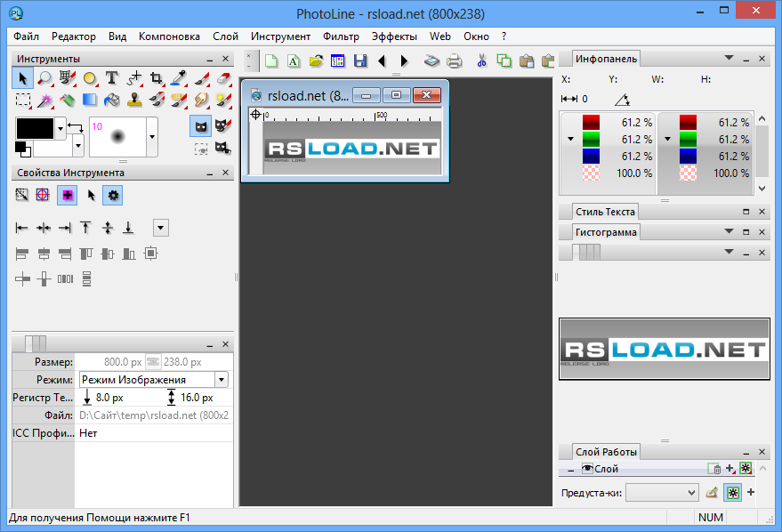Open the align options dropdown arrow
Screen dimensions: 782x532
pos(161,229)
